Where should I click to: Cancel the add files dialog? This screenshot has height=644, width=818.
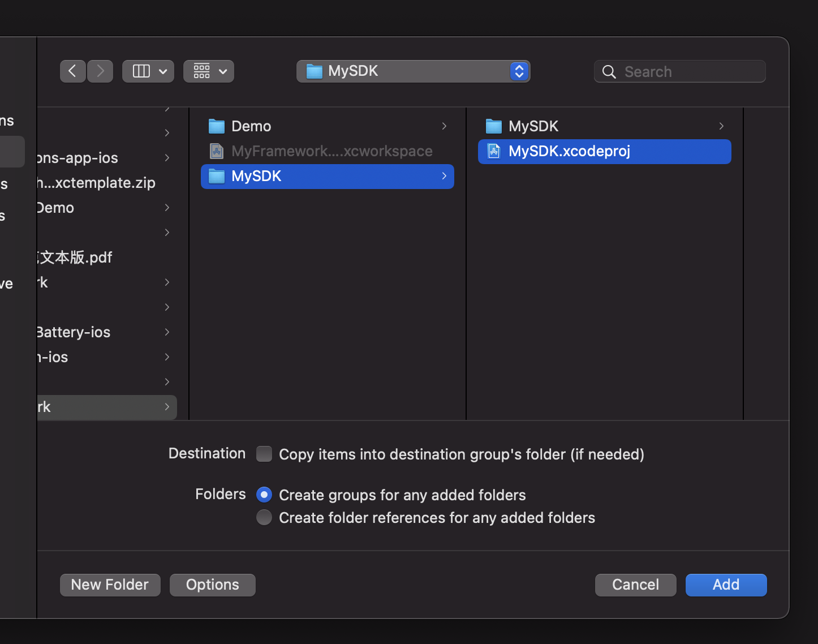point(636,585)
